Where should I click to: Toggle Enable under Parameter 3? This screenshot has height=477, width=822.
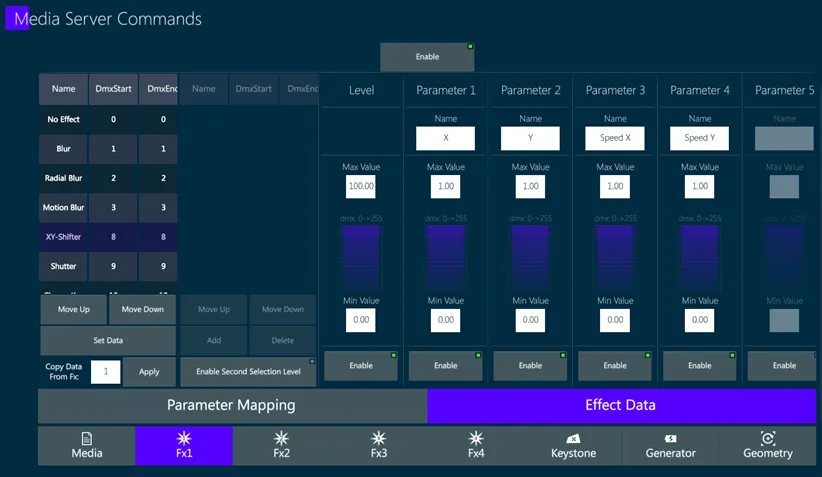coord(615,365)
